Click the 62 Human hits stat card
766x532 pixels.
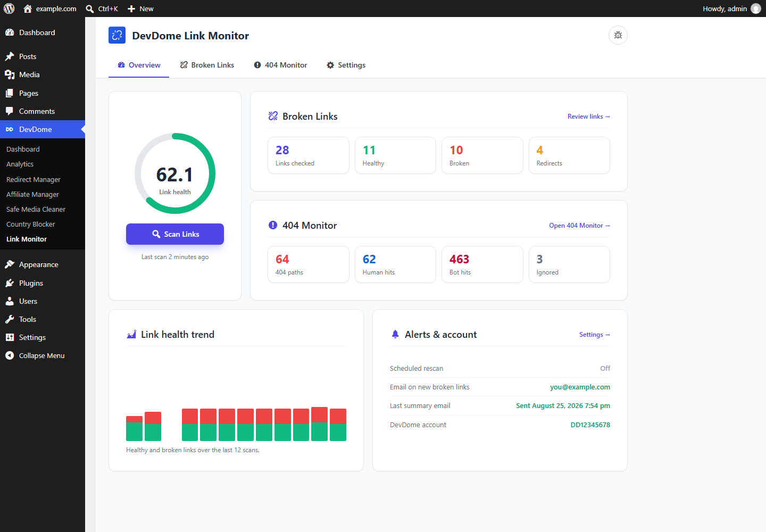[x=395, y=264]
